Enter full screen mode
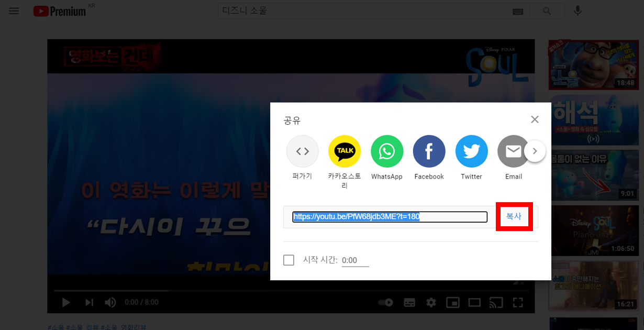The image size is (644, 330). (x=518, y=302)
